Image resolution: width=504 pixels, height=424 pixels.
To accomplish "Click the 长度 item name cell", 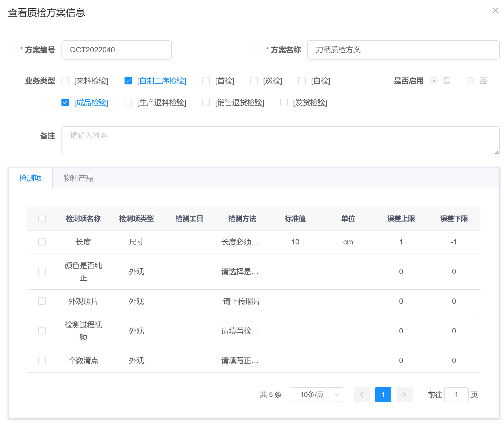I will click(83, 242).
